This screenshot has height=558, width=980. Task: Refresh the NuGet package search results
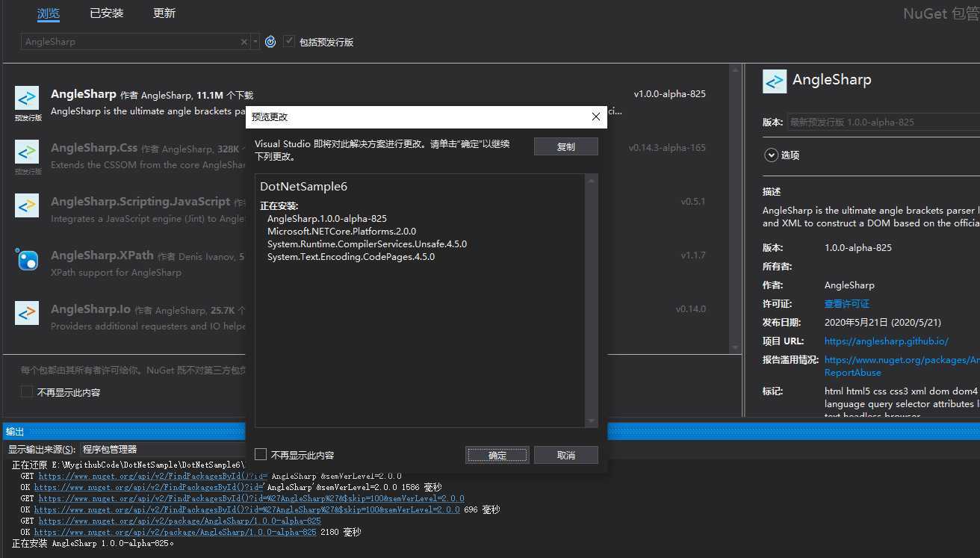pyautogui.click(x=270, y=42)
